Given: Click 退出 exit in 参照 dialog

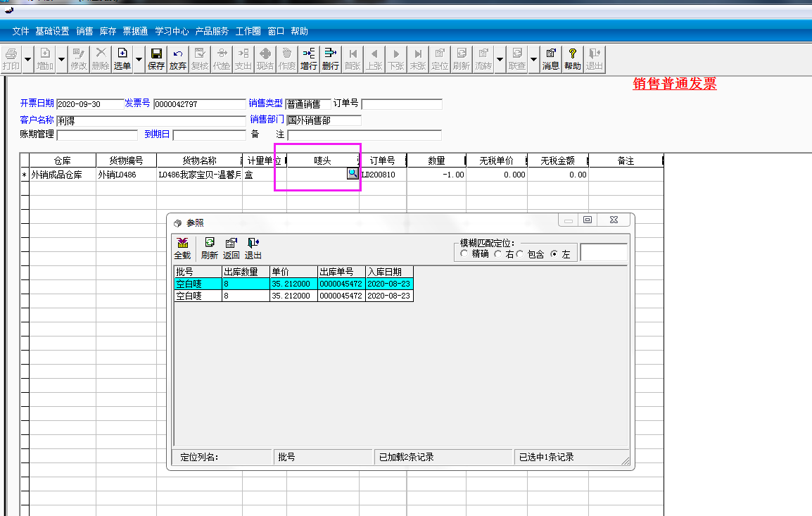Looking at the screenshot, I should click(x=253, y=248).
